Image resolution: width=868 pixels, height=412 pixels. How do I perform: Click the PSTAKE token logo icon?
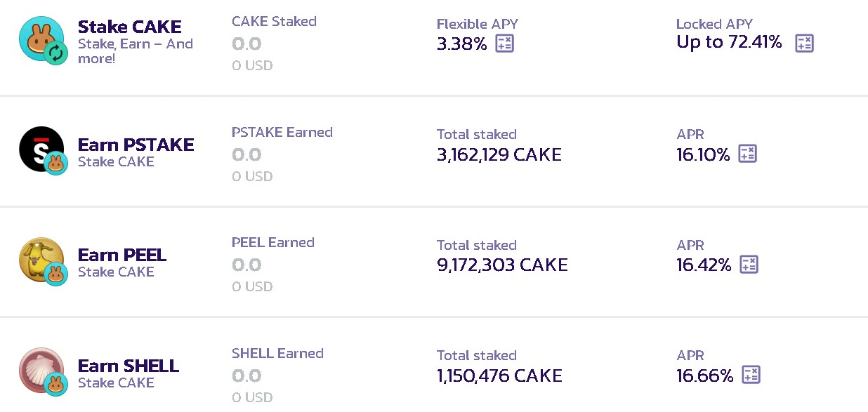coord(41,149)
